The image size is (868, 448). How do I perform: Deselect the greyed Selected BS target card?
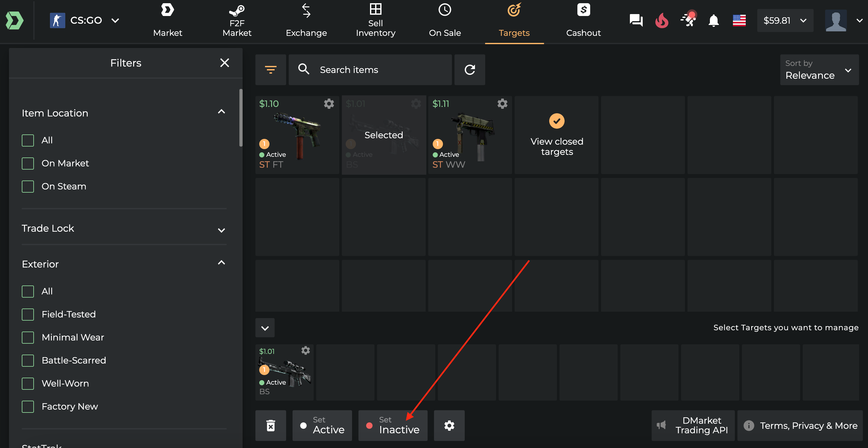click(x=384, y=135)
